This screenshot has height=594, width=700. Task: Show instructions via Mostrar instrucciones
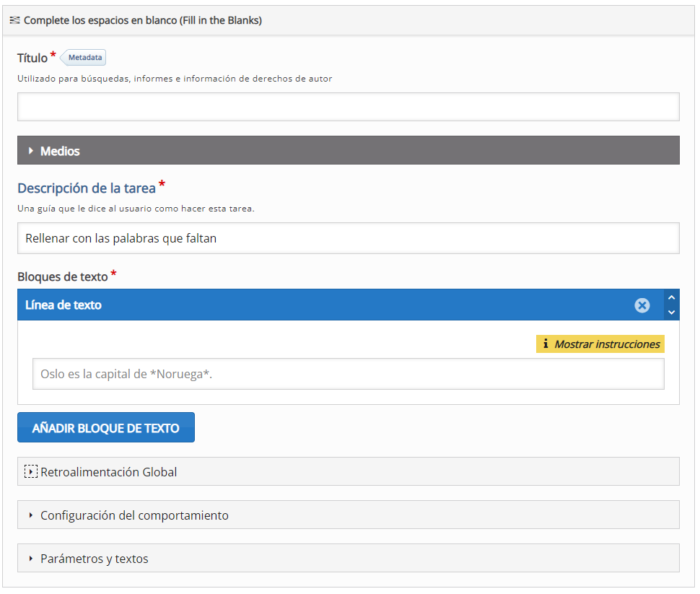click(x=606, y=344)
